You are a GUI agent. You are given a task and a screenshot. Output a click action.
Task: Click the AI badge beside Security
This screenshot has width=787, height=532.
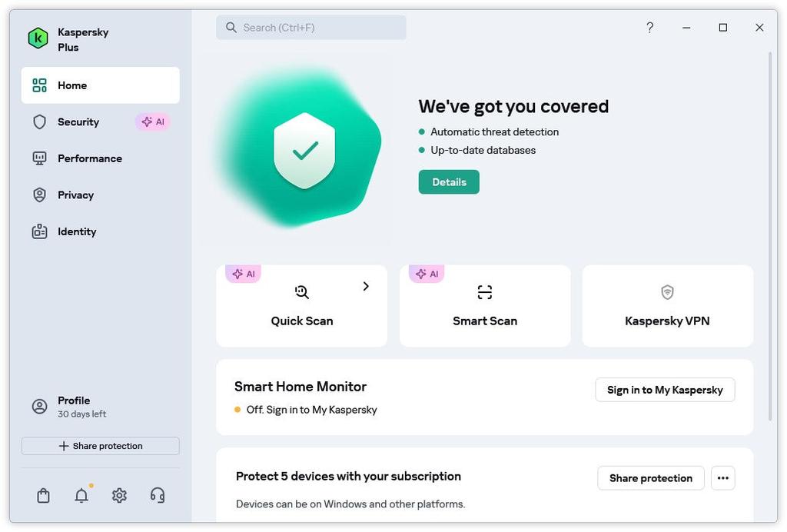tap(153, 122)
